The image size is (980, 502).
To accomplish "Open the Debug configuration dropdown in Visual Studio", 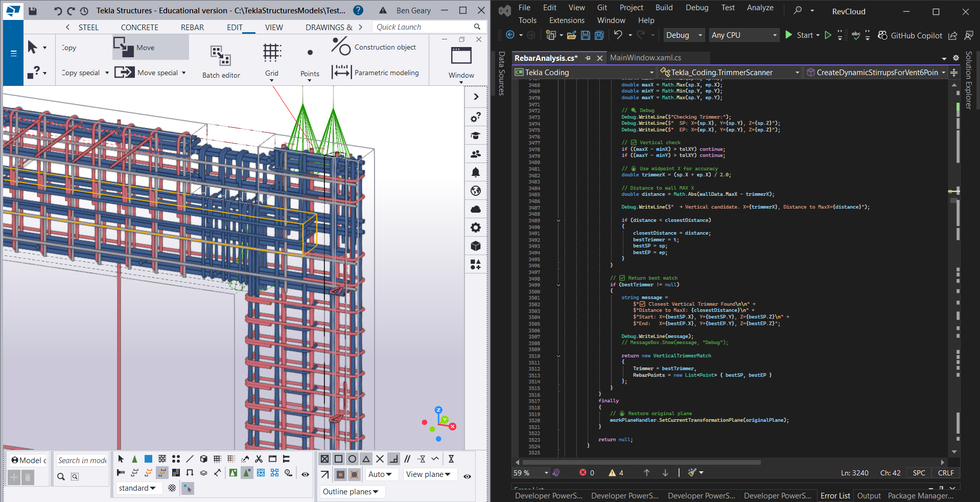I will click(684, 35).
